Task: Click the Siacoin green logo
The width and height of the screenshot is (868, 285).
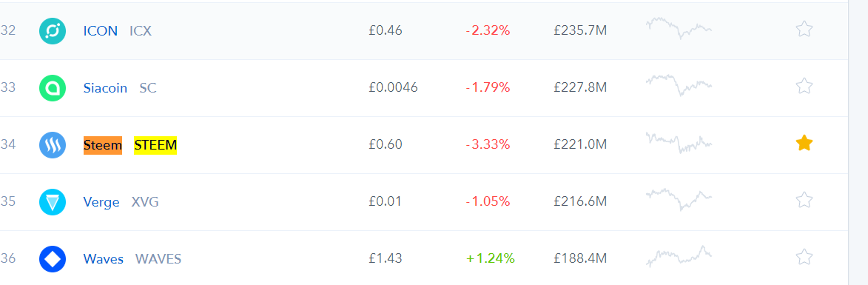Action: 53,87
